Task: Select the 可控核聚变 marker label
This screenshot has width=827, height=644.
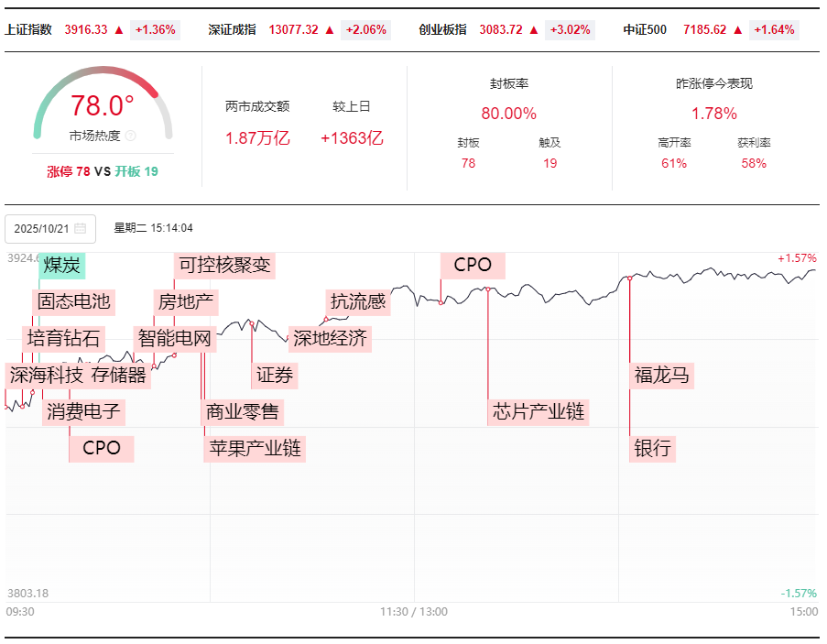Action: pyautogui.click(x=224, y=266)
